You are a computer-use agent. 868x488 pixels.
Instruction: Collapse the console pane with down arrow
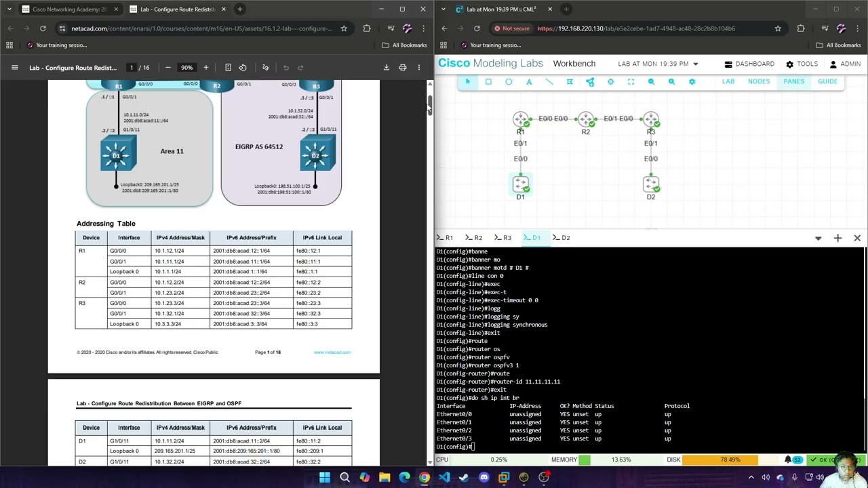click(x=818, y=238)
